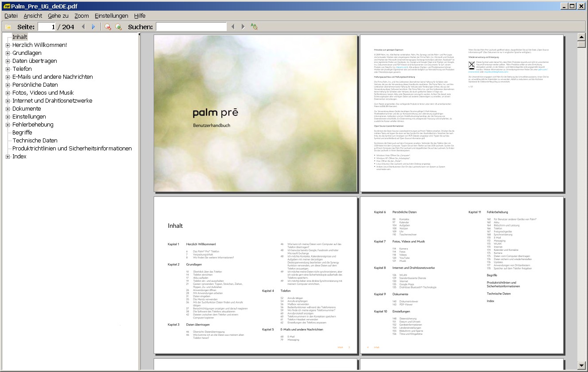
Task: Zoom out with the magnifier icon
Action: [x=108, y=26]
